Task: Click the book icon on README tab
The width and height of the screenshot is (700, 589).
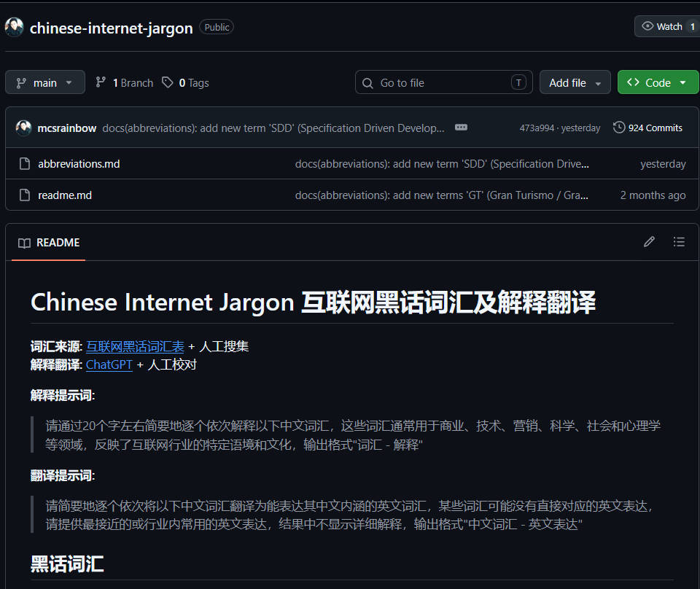Action: coord(24,243)
